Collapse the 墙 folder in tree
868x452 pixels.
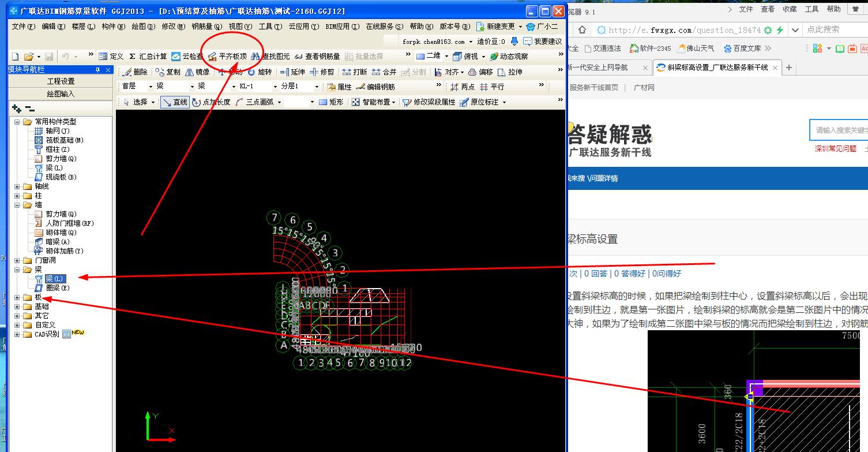point(17,205)
